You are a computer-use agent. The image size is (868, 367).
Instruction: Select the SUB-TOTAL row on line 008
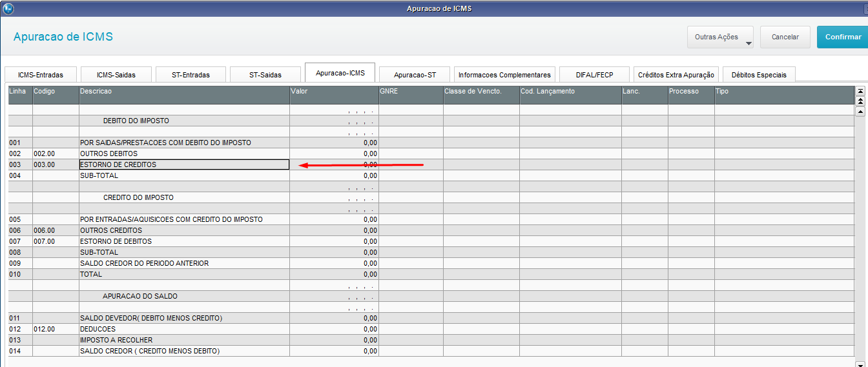[431, 252]
